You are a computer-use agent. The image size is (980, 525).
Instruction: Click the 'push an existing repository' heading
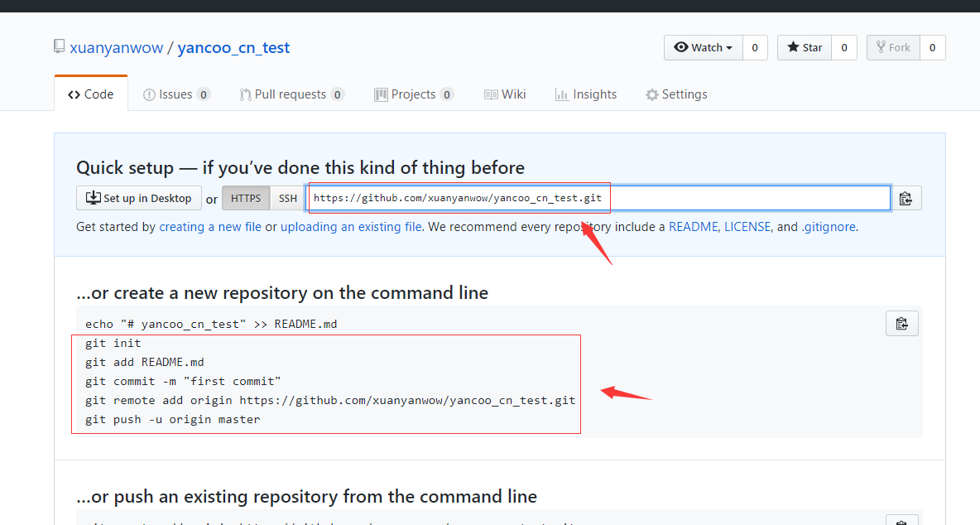point(307,496)
